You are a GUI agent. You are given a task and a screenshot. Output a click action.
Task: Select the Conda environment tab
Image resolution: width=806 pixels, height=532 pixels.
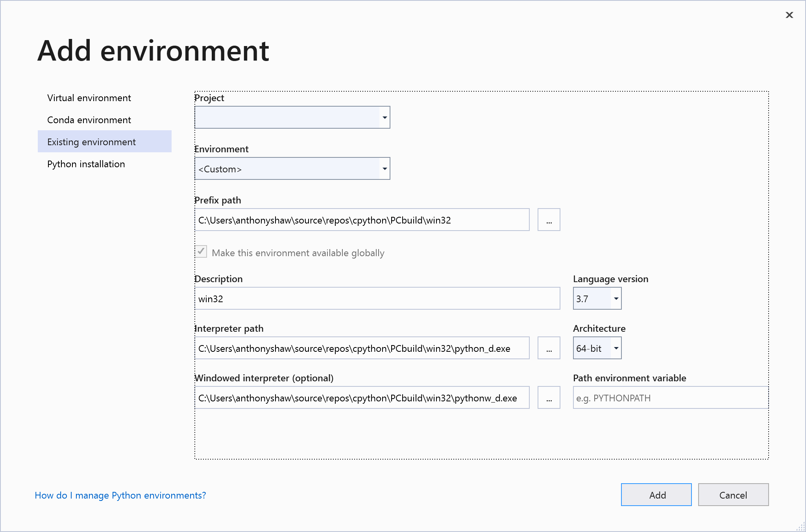89,120
